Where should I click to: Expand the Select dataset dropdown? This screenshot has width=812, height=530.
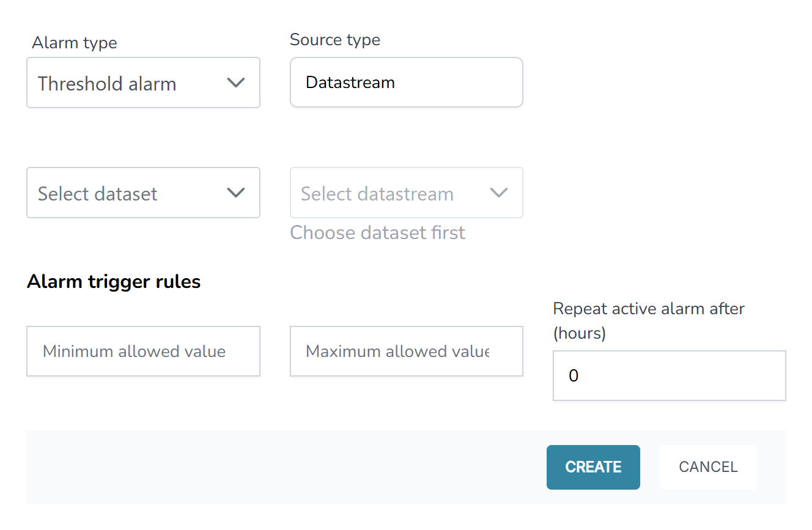(x=143, y=193)
